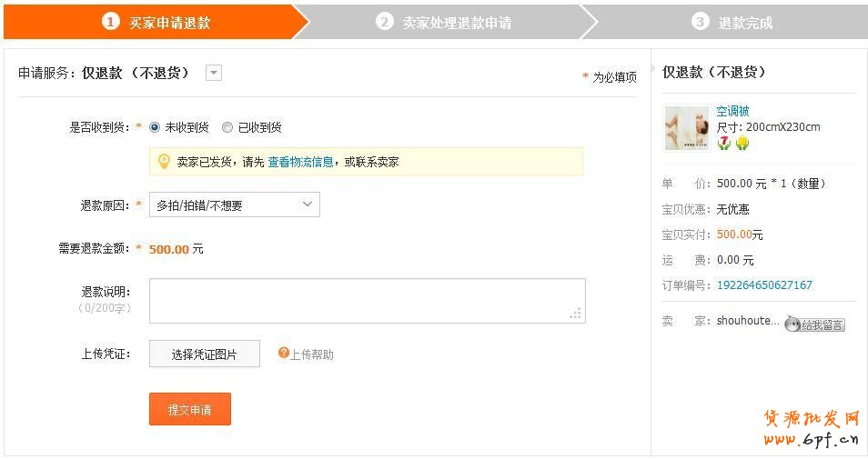This screenshot has width=868, height=459.
Task: Click the step 1 number circle icon
Action: [x=110, y=21]
